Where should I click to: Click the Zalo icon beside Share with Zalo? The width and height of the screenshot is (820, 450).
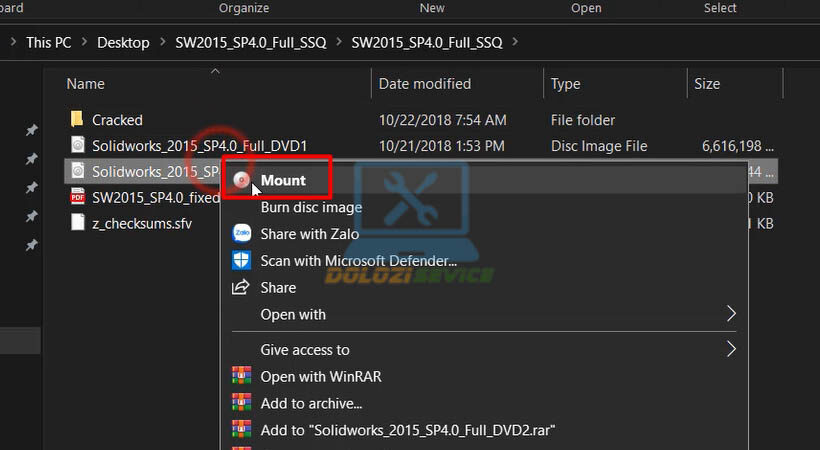(241, 234)
